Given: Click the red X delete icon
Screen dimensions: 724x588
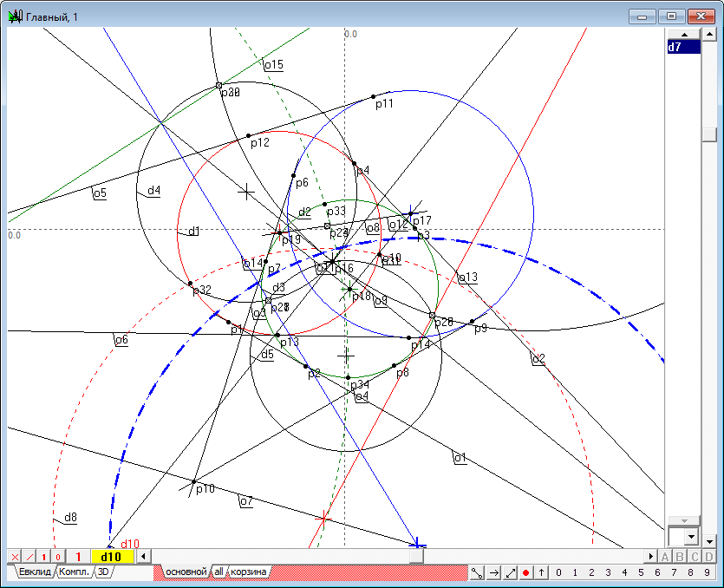Looking at the screenshot, I should tap(15, 557).
